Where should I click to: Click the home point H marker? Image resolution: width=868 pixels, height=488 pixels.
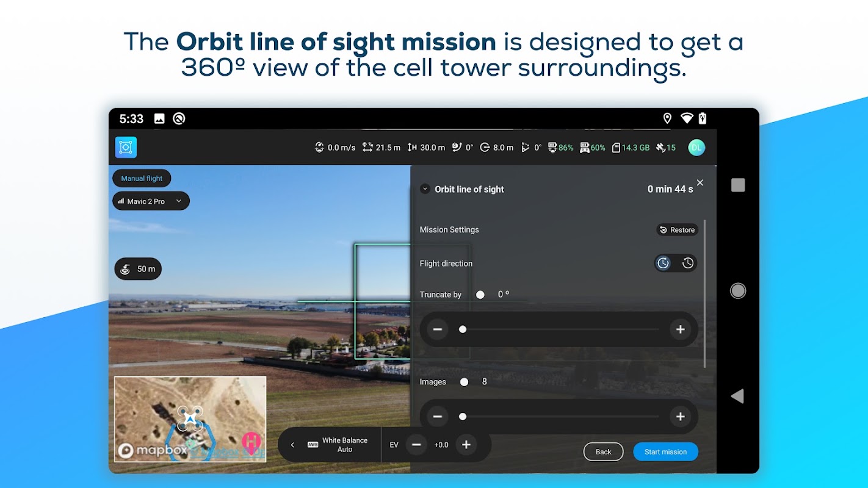251,442
